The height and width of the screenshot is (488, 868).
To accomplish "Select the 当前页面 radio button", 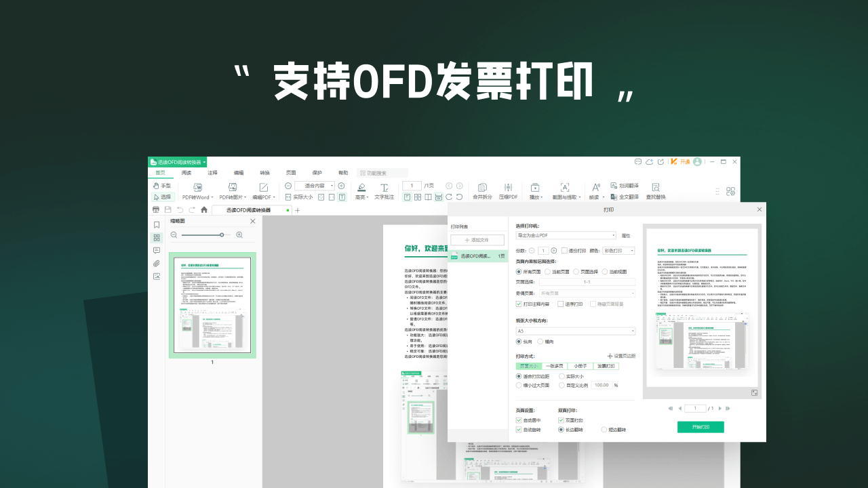I will [547, 272].
